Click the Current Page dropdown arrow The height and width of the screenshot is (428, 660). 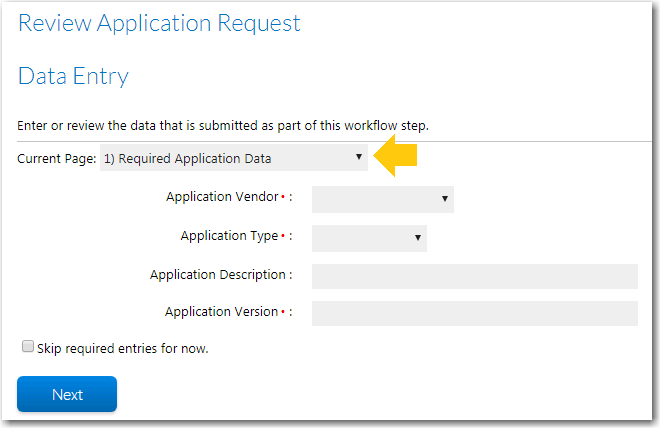click(359, 157)
